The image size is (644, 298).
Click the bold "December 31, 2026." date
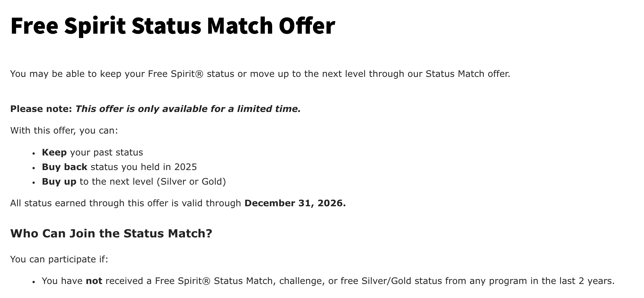point(295,203)
